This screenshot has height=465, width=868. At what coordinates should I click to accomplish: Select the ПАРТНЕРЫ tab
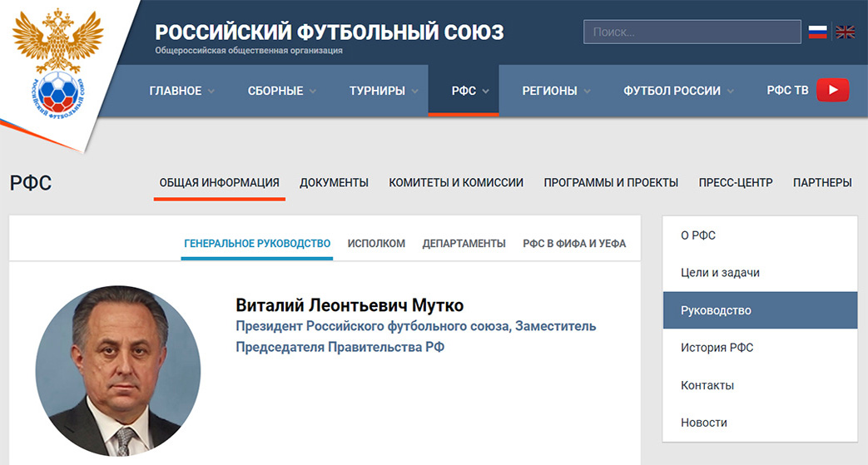[822, 183]
